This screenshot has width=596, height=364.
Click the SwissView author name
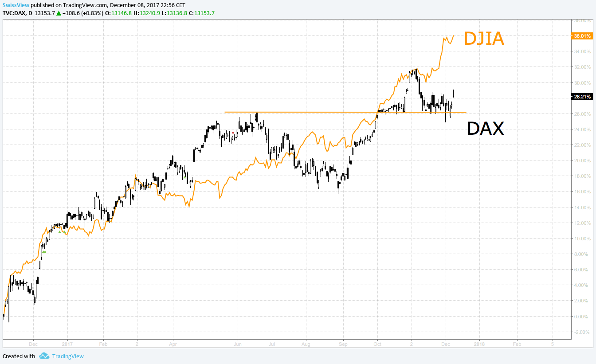pyautogui.click(x=16, y=5)
